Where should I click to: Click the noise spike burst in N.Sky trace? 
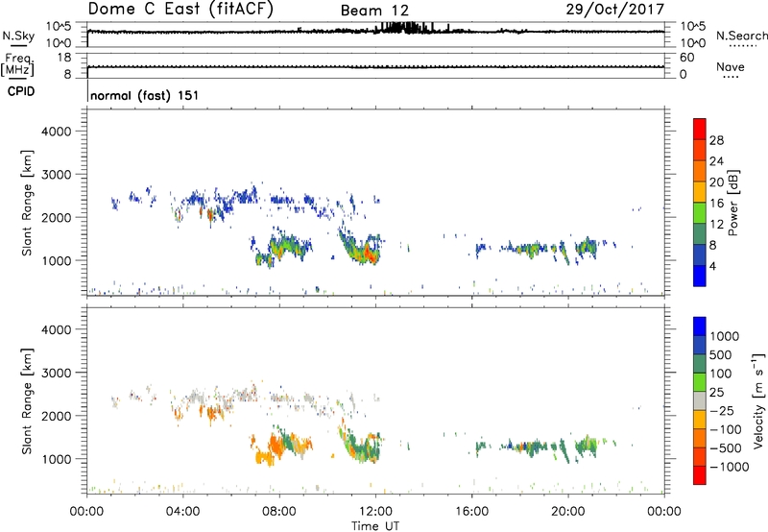click(406, 28)
